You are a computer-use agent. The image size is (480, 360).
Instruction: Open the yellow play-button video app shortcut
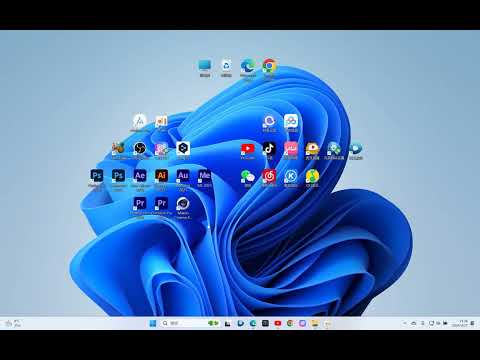[312, 150]
